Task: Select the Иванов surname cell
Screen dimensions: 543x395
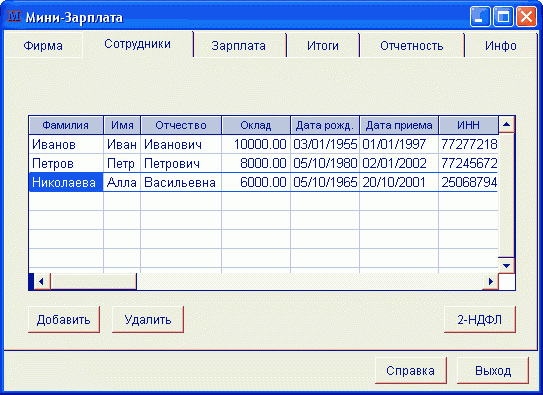Action: (x=66, y=144)
